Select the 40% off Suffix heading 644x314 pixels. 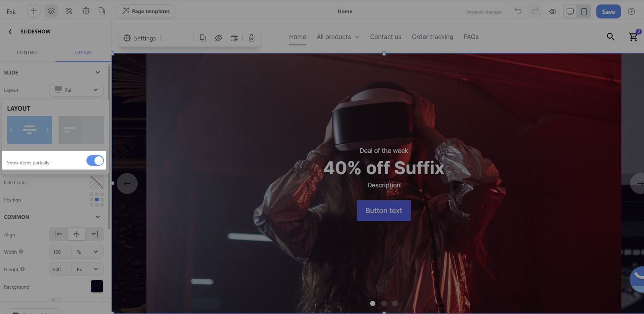point(384,168)
